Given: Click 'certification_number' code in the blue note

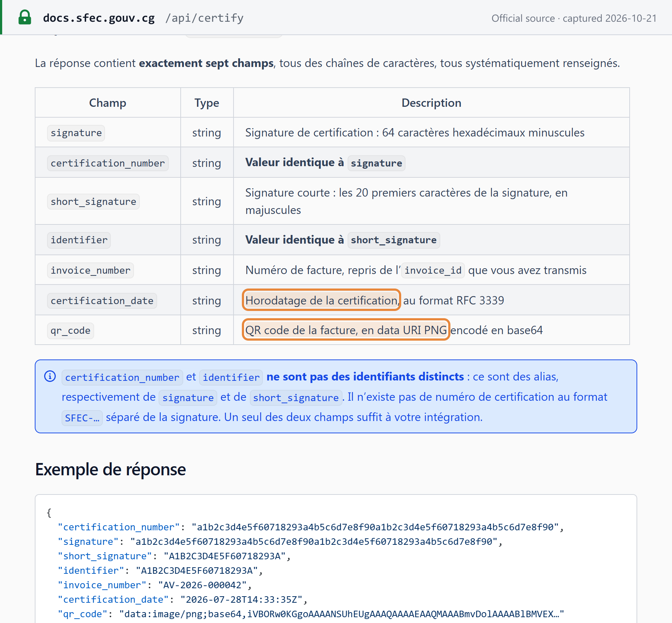Looking at the screenshot, I should tap(122, 377).
